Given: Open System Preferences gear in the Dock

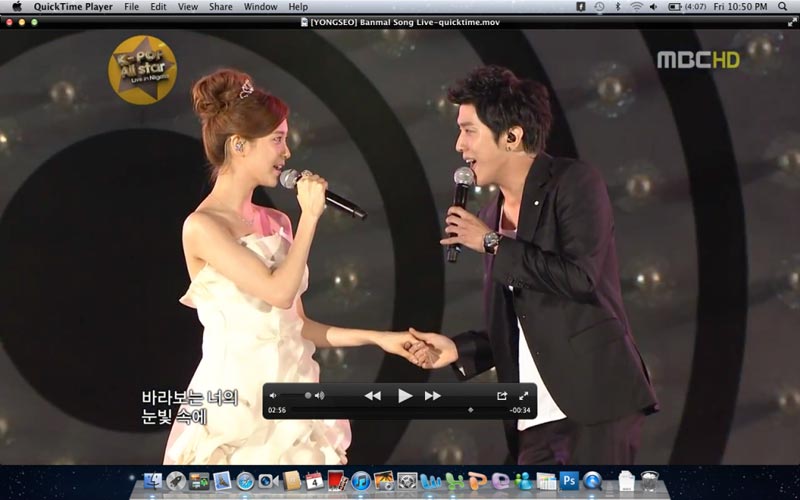Looking at the screenshot, I should coord(407,481).
